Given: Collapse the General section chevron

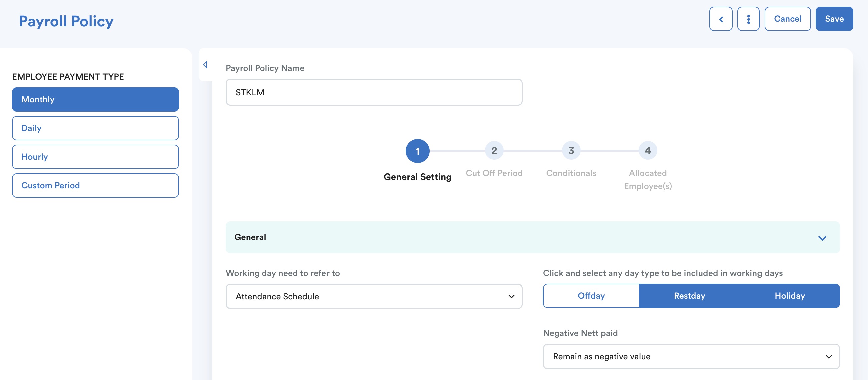Looking at the screenshot, I should [x=822, y=238].
